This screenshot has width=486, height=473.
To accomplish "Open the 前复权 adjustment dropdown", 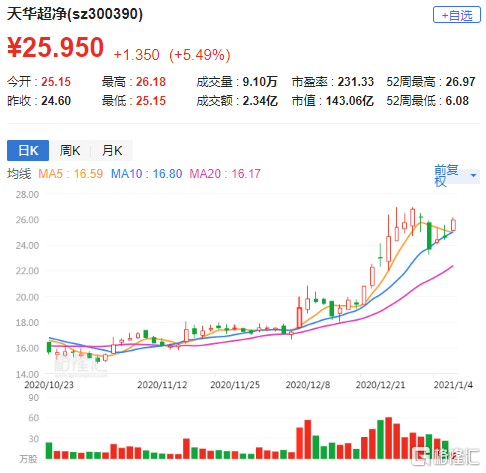I will pyautogui.click(x=456, y=175).
